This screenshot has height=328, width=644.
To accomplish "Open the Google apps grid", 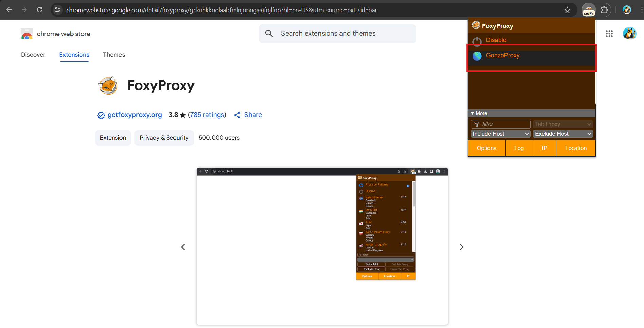I will click(x=609, y=34).
